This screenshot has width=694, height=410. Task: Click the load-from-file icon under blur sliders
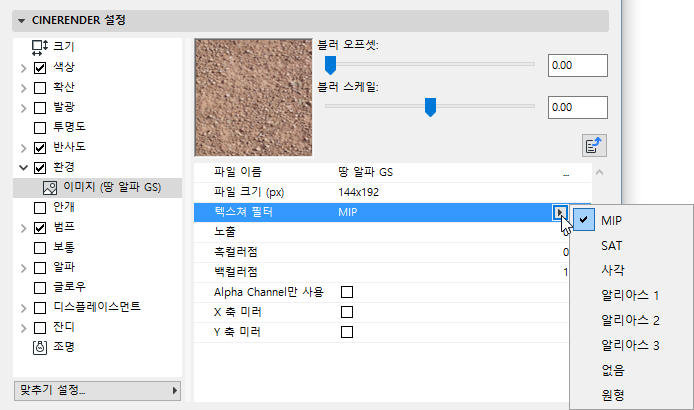(594, 146)
